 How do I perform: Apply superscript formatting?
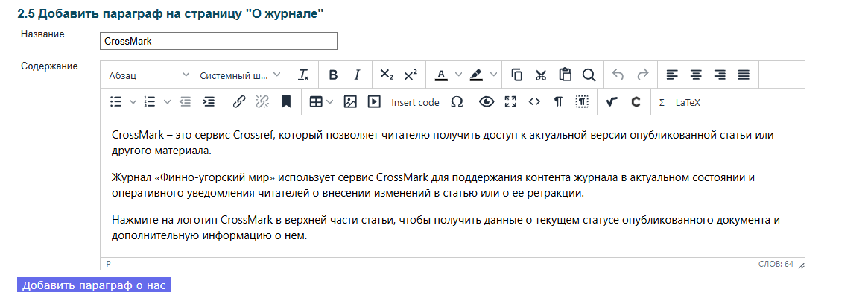coord(411,75)
